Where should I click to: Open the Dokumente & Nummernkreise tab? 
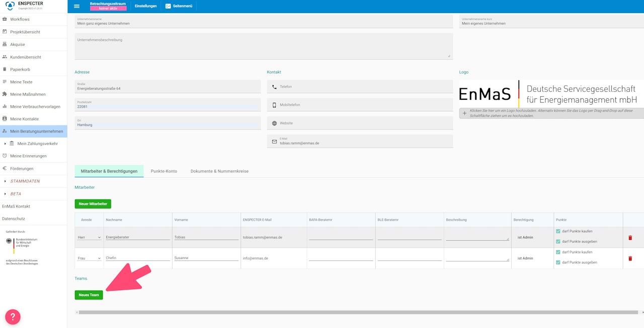click(x=219, y=171)
